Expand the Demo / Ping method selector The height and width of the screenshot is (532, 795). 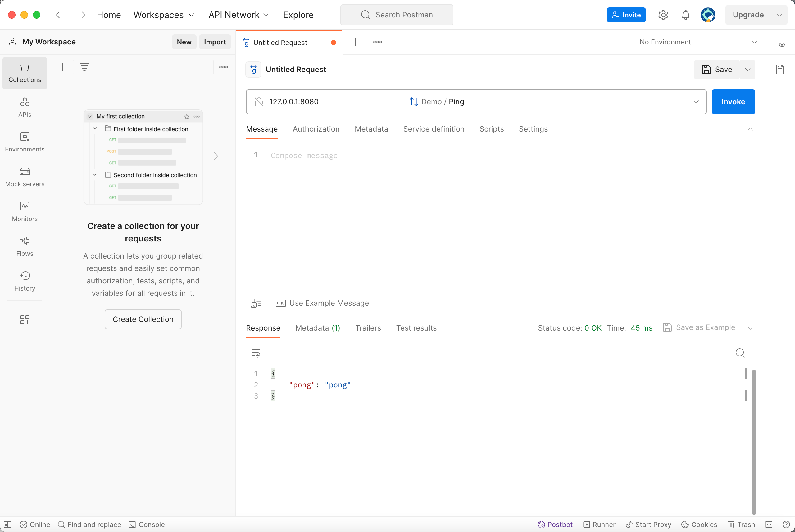pos(696,102)
